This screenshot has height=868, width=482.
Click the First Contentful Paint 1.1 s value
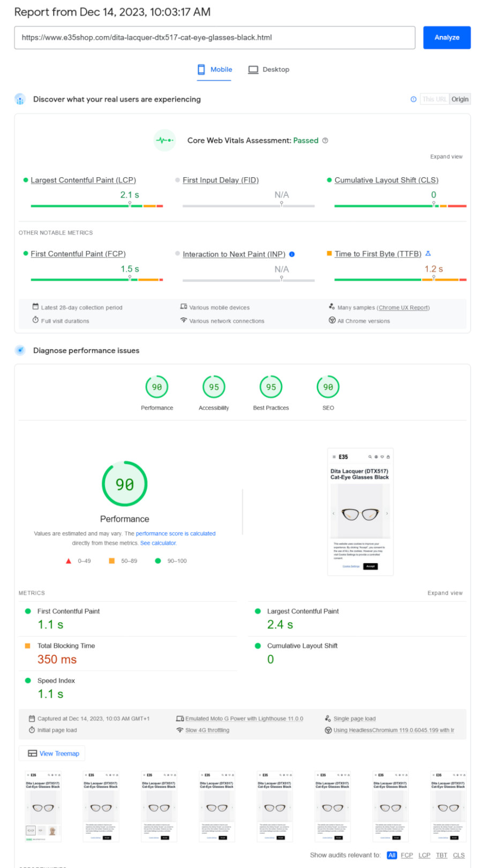click(50, 625)
